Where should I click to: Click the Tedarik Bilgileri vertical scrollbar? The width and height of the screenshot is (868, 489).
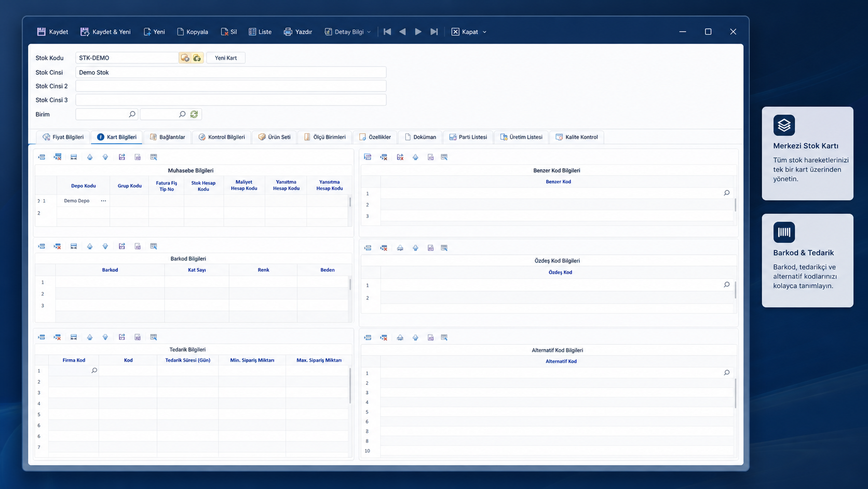pos(350,386)
